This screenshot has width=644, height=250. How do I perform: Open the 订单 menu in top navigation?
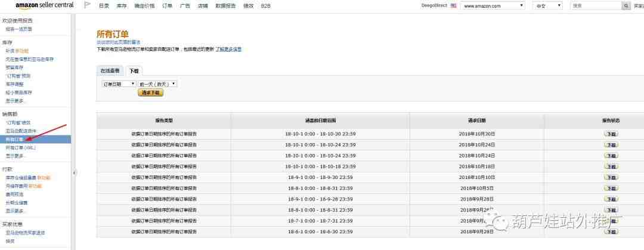pos(167,5)
